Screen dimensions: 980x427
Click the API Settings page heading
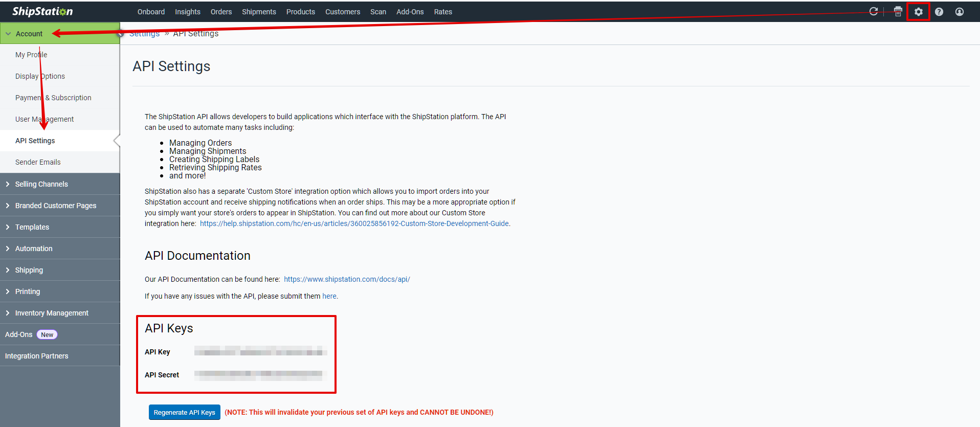171,66
